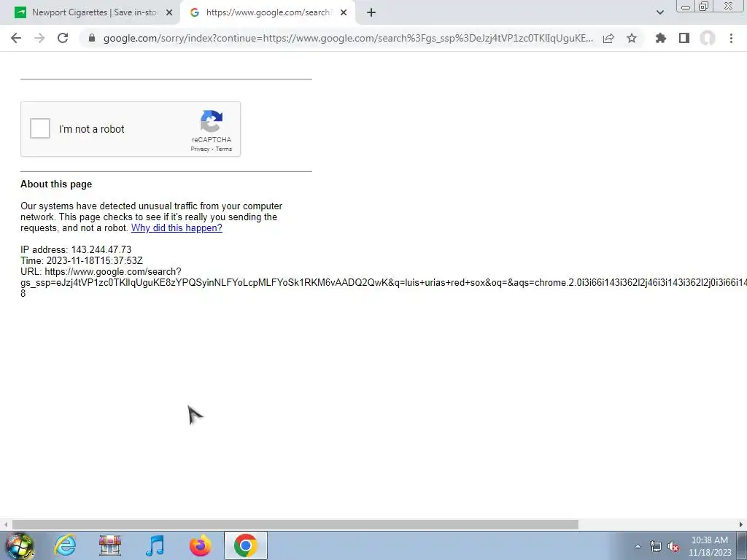Viewport: 747px width, 560px height.
Task: Select the google.com/search tab
Action: click(268, 12)
